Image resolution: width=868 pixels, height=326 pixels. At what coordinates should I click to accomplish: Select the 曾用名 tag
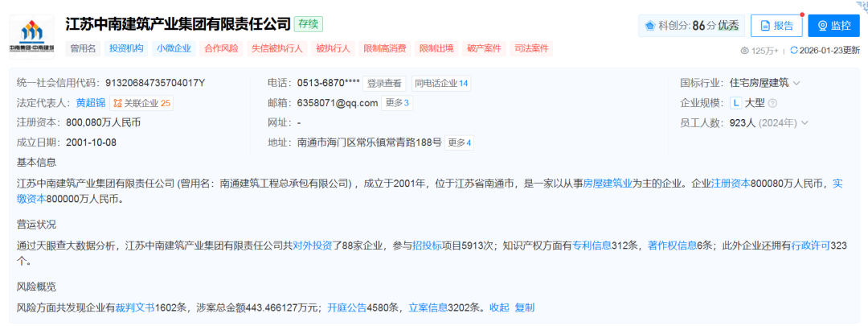(83, 48)
